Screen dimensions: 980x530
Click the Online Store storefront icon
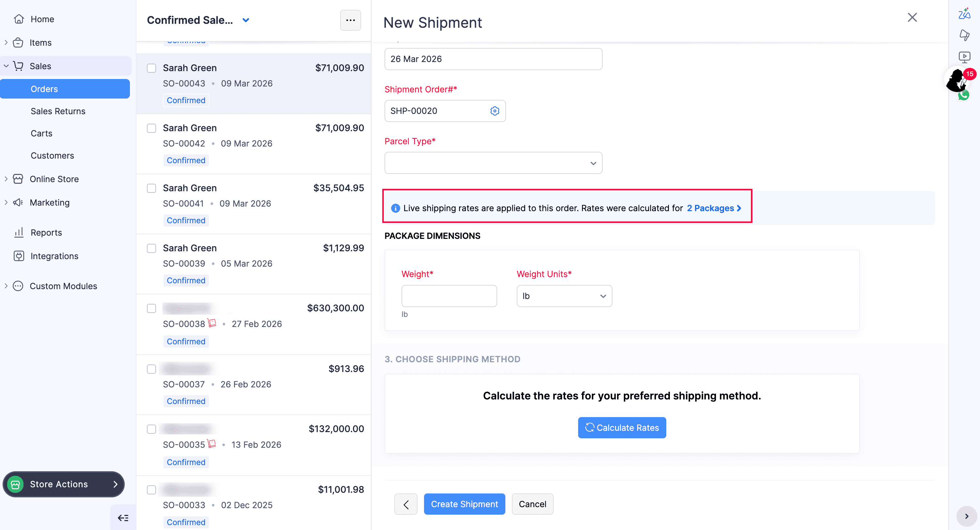18,179
